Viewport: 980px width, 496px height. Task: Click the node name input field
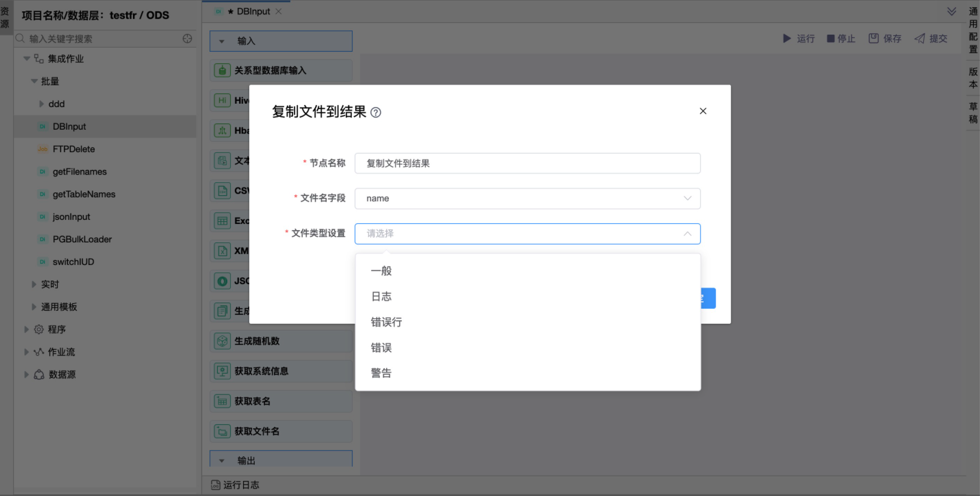click(x=527, y=163)
